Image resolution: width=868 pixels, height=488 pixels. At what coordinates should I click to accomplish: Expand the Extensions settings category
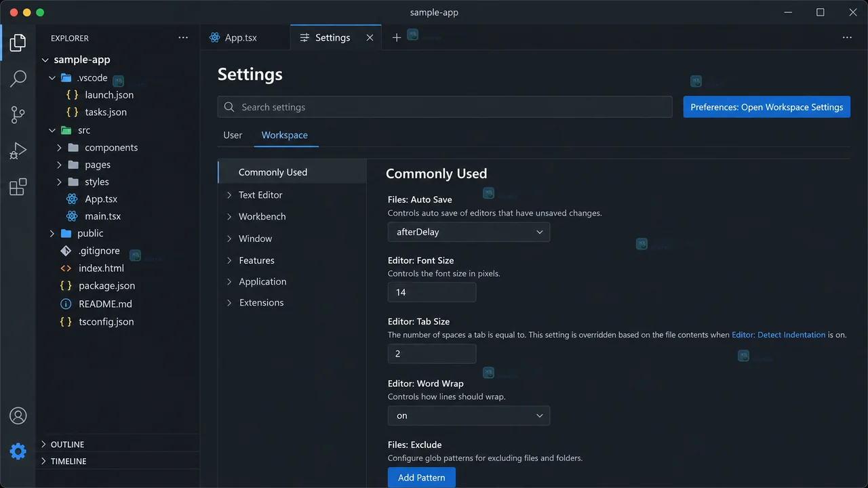(229, 303)
